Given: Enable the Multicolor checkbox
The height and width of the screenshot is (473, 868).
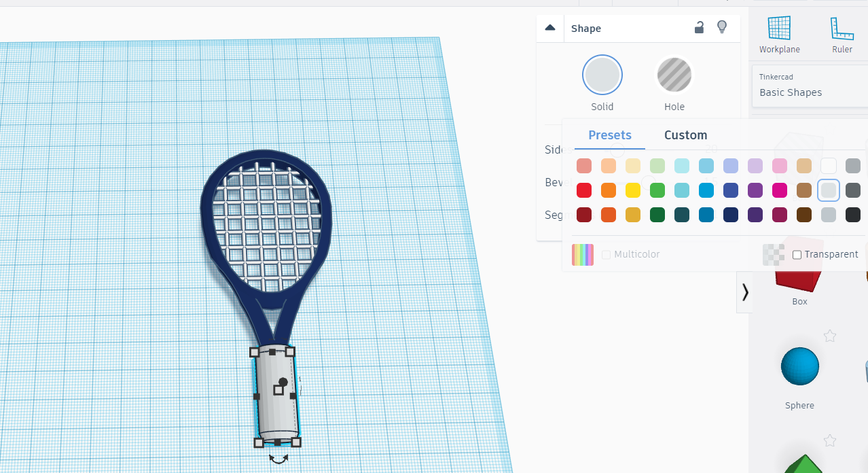Looking at the screenshot, I should (606, 254).
